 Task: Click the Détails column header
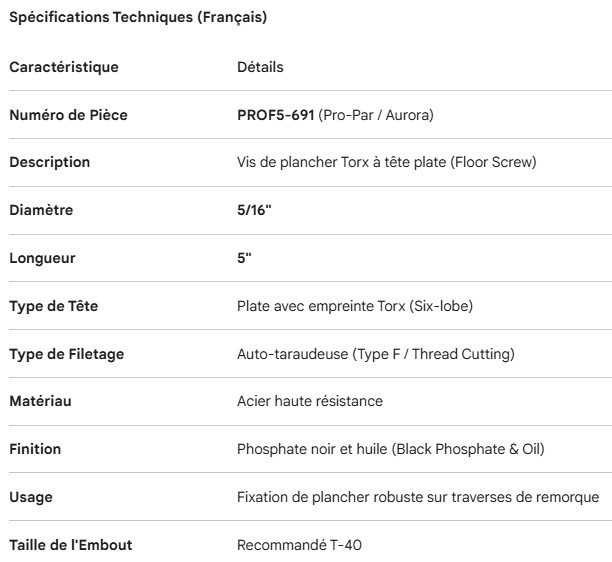pyautogui.click(x=260, y=67)
